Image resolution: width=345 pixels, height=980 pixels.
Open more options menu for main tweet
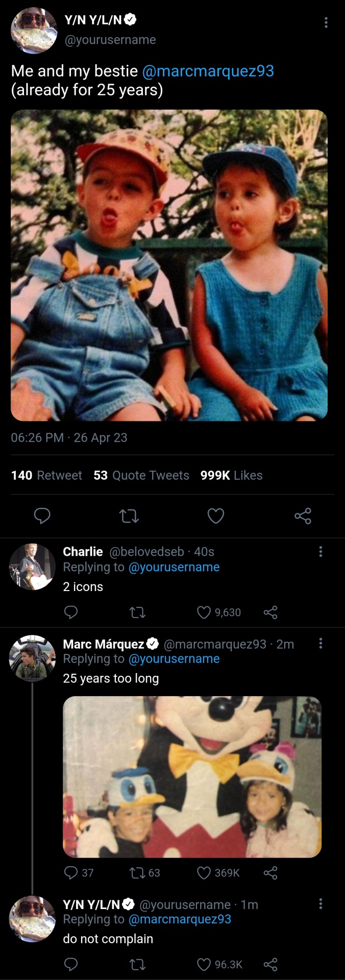(x=326, y=22)
